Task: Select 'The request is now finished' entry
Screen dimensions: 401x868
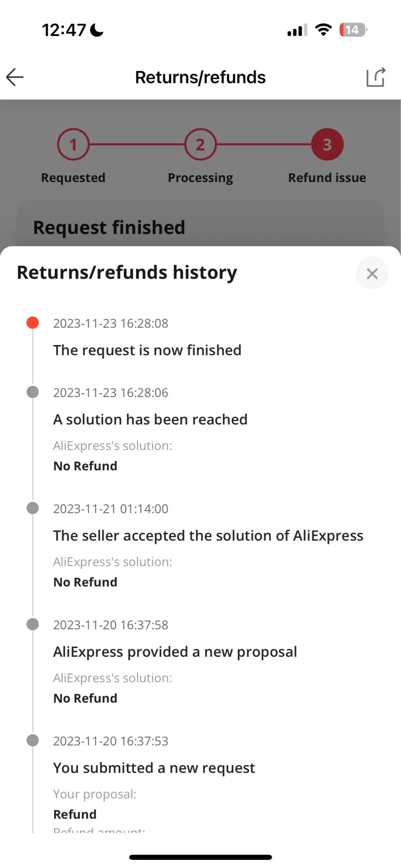Action: pyautogui.click(x=147, y=350)
